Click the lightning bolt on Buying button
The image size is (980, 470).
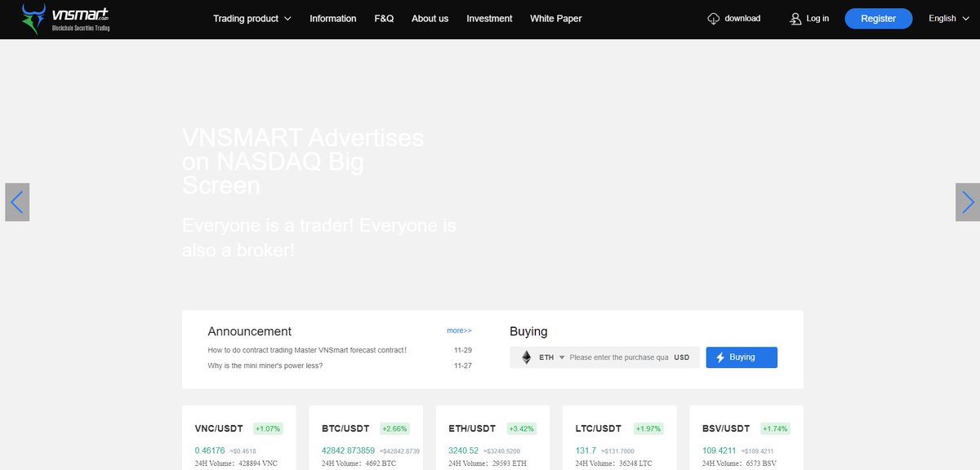[720, 357]
